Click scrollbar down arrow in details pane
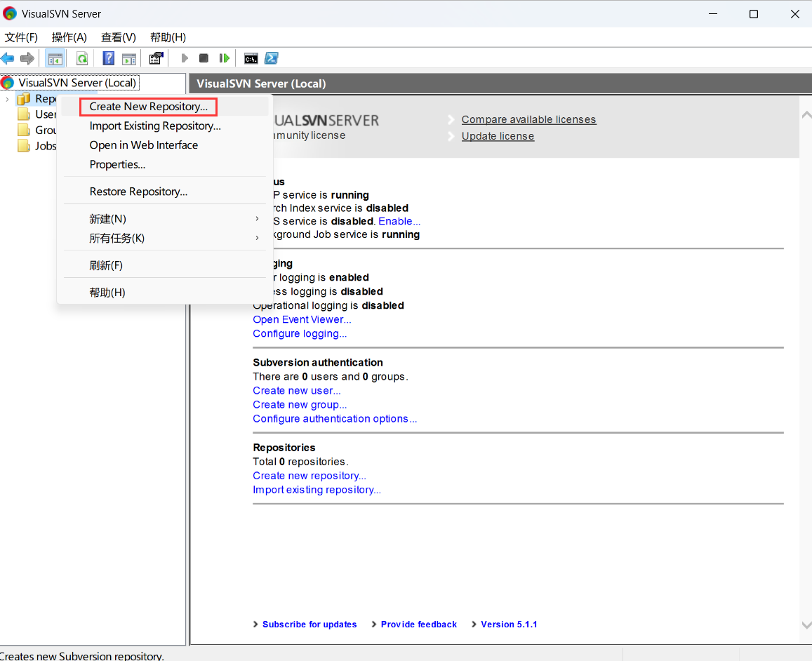This screenshot has height=661, width=812. 806,625
